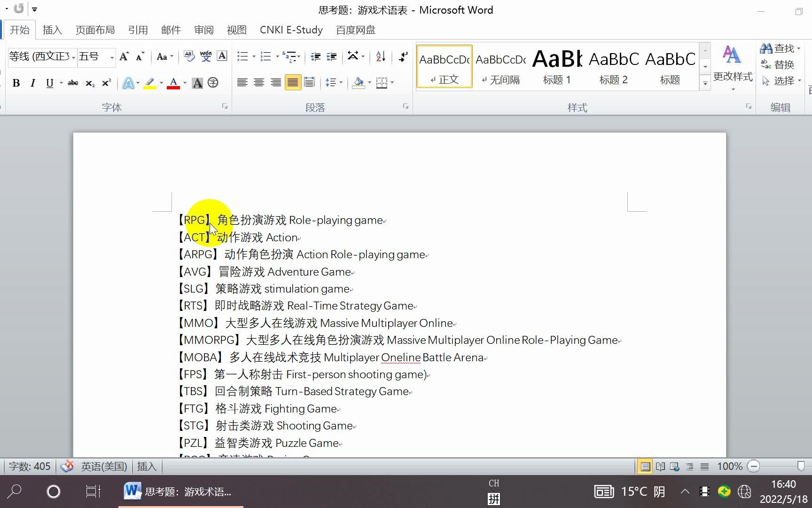
Task: Click the Sort icon
Action: tap(381, 57)
